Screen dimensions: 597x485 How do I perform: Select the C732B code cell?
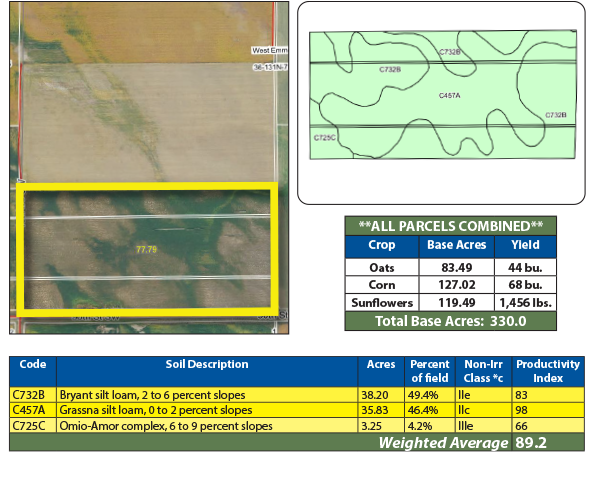coord(33,395)
